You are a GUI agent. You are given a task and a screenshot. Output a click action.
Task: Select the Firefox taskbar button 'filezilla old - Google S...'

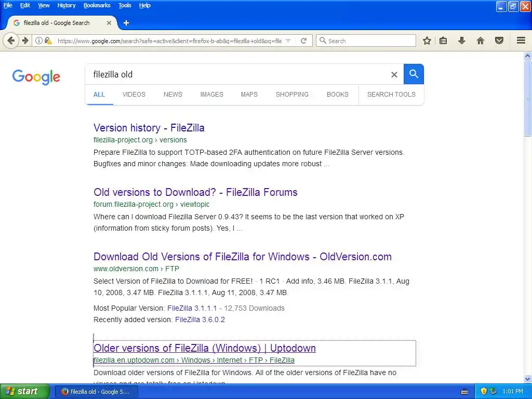click(x=97, y=392)
